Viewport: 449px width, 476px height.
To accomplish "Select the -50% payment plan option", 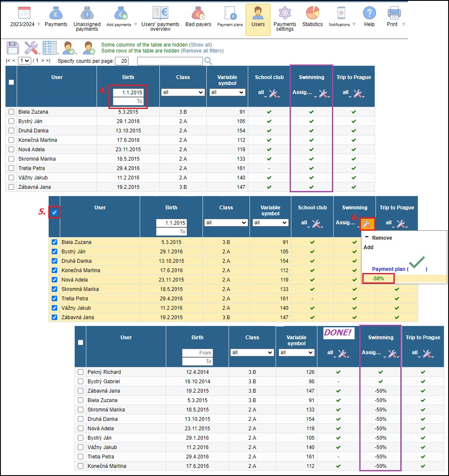I will [x=378, y=278].
